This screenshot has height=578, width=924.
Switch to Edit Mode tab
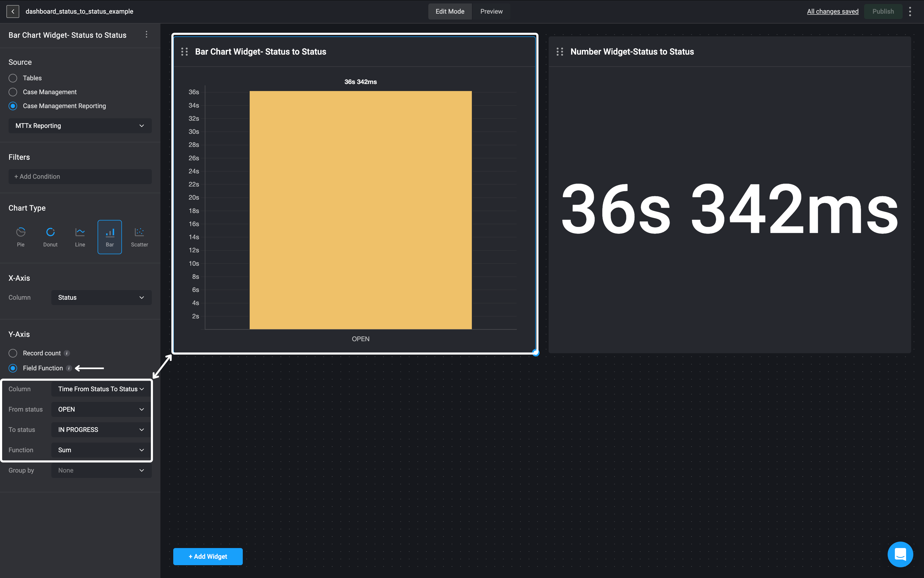coord(450,12)
